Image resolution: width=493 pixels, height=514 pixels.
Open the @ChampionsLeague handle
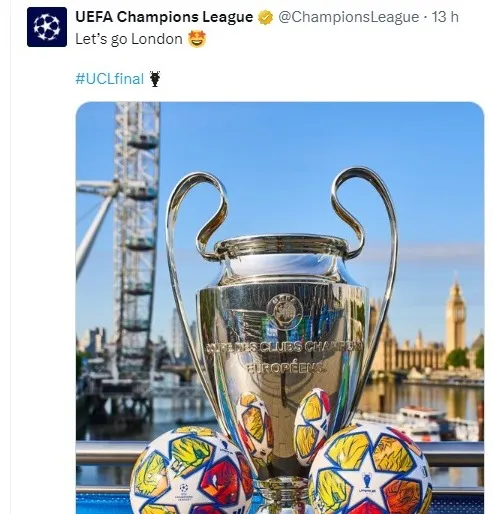tap(348, 17)
